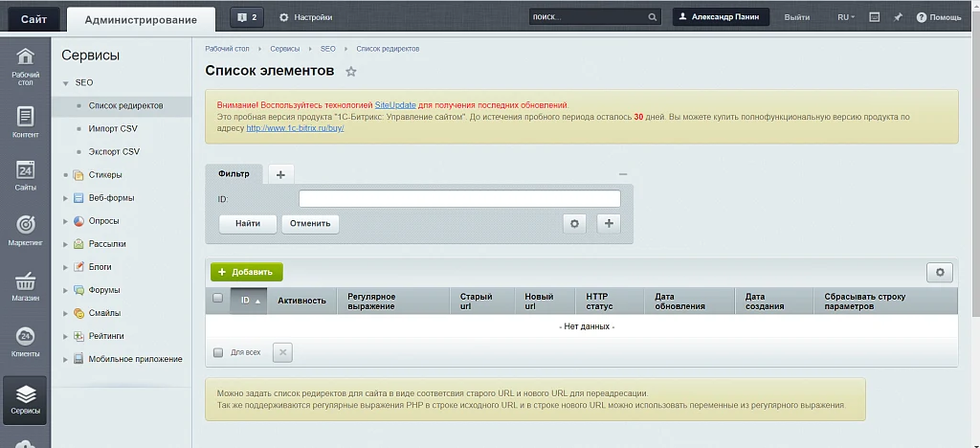980x448 pixels.
Task: Open the RU language dropdown
Action: [x=846, y=17]
